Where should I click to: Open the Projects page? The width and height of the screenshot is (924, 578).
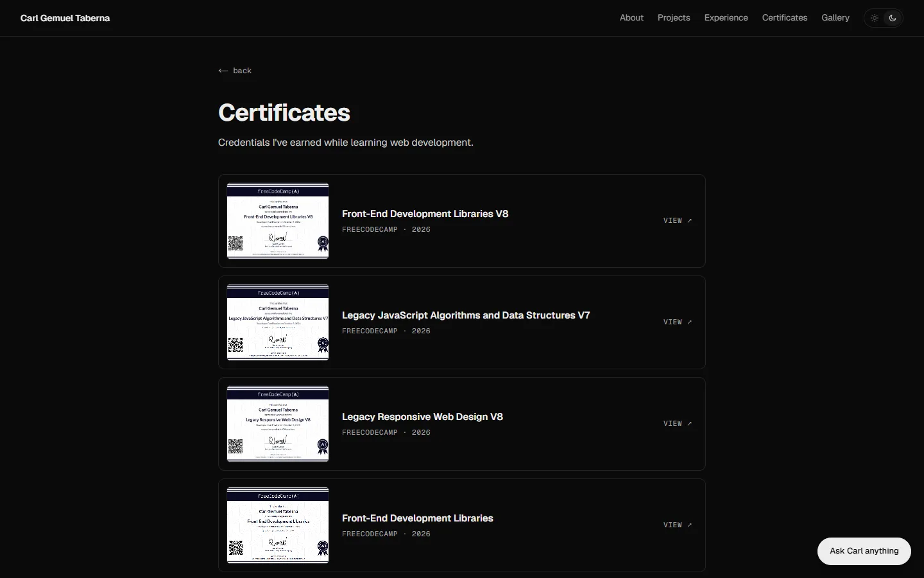coord(674,18)
